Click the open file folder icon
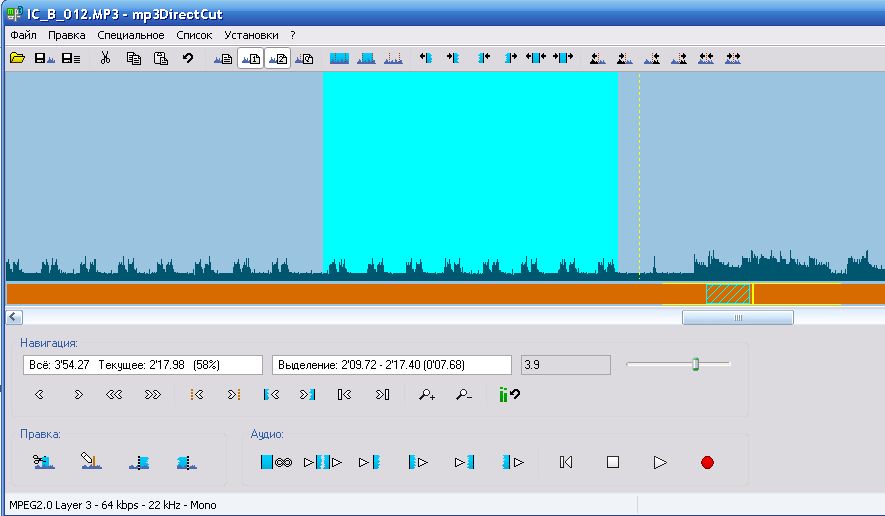885x516 pixels. (x=17, y=59)
